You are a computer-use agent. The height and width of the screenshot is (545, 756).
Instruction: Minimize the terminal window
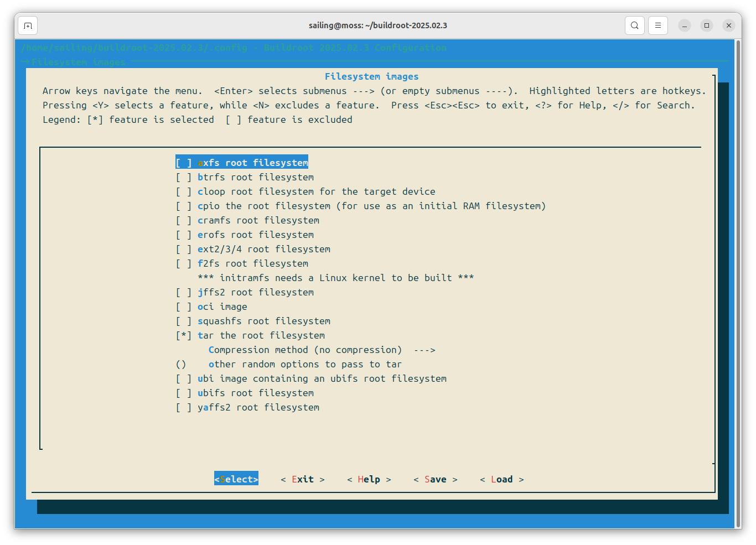[x=685, y=25]
